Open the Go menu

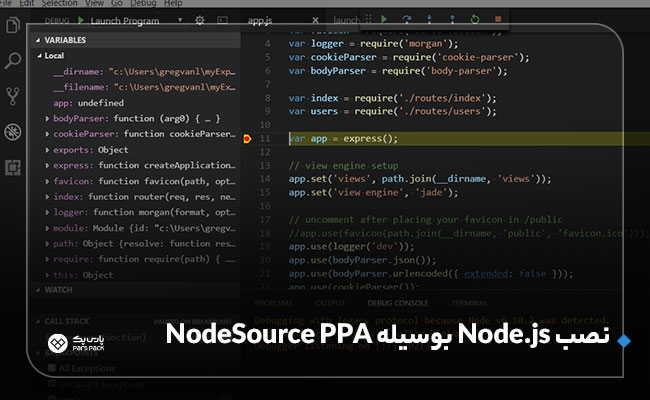pos(116,3)
